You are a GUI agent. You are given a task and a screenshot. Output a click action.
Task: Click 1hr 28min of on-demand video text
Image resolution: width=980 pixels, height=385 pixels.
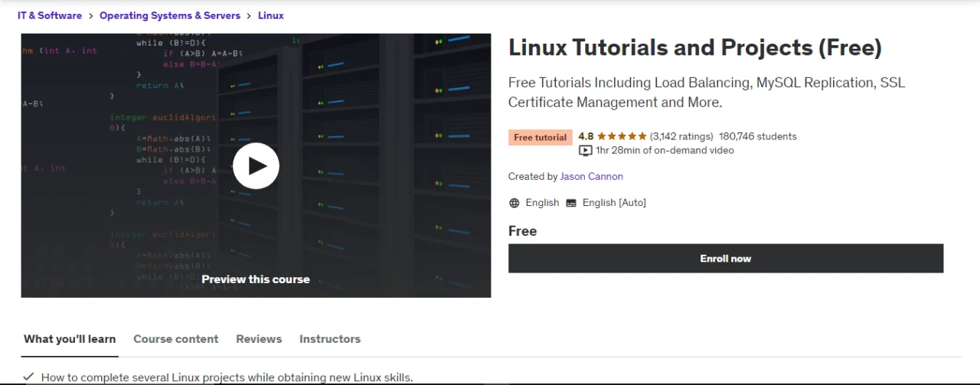click(665, 151)
